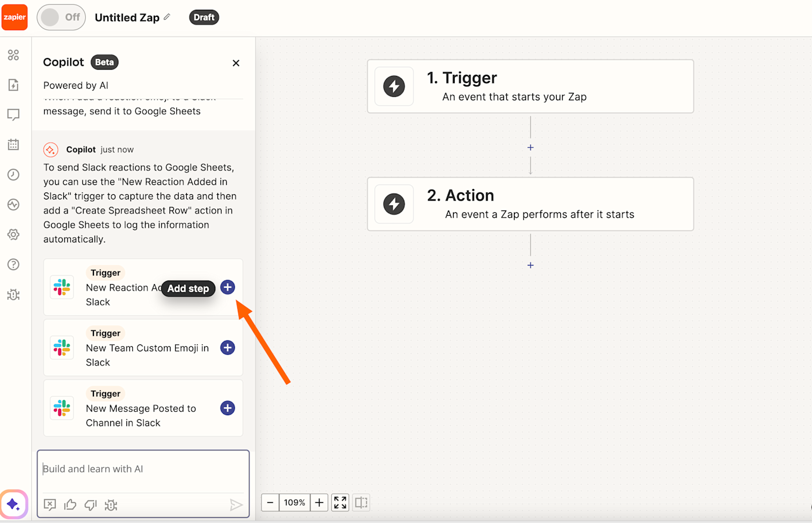Click Slack logo on New Reaction card
Screen dimensions: 812x523
(61, 287)
